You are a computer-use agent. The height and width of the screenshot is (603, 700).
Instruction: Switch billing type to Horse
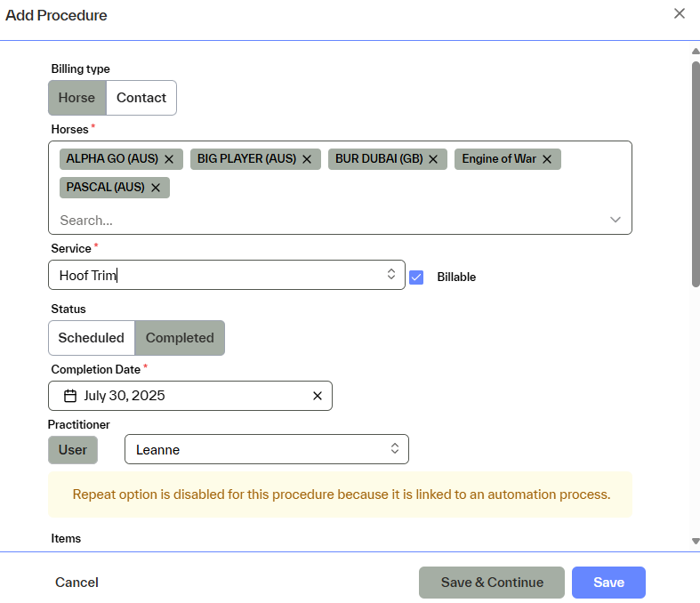pos(76,98)
